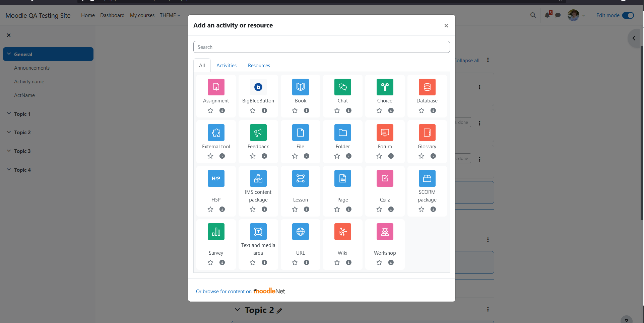Select the Survey activity icon
The height and width of the screenshot is (323, 644).
pos(216,232)
